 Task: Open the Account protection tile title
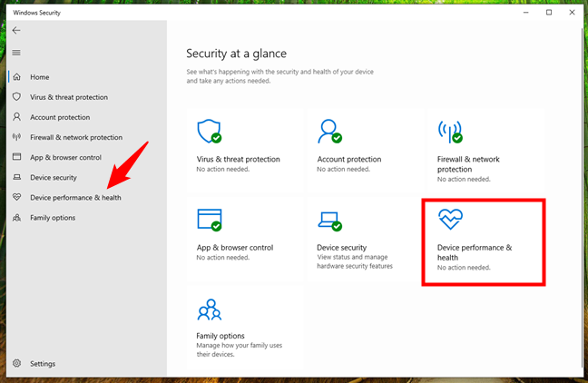(349, 159)
